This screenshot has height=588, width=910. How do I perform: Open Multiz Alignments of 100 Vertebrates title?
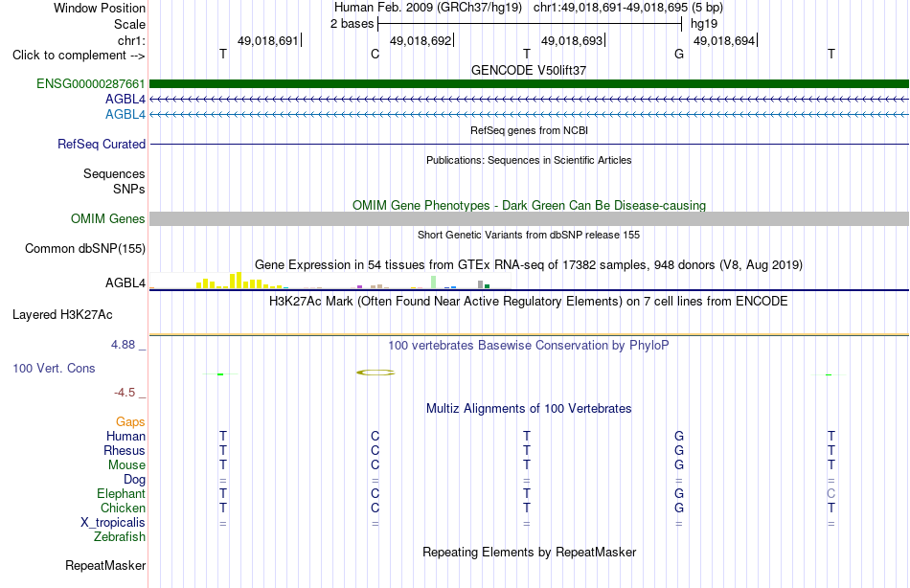pyautogui.click(x=529, y=409)
